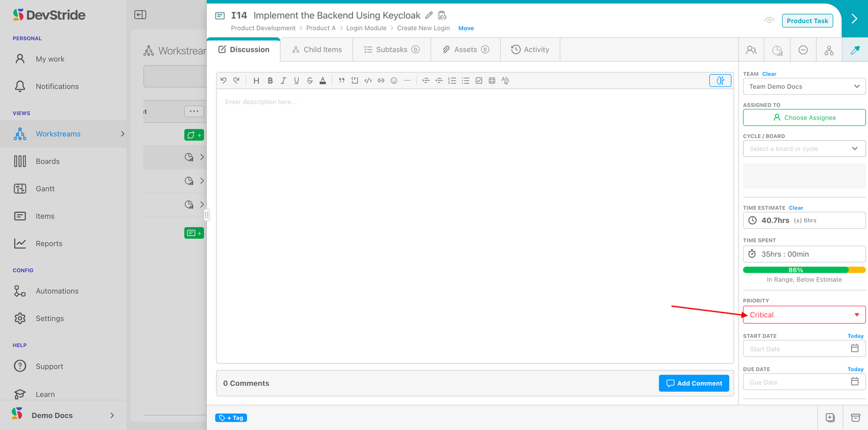The width and height of the screenshot is (868, 430).
Task: Switch to the Child Items tab
Action: tap(316, 50)
